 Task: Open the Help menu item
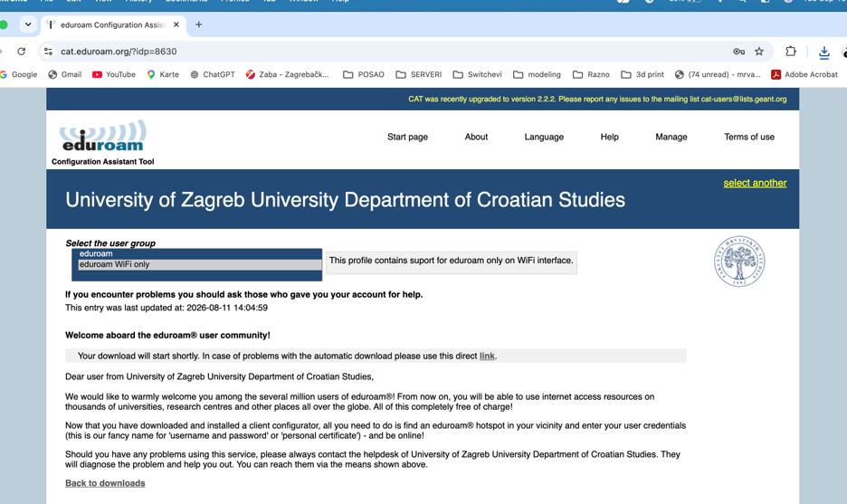pos(609,138)
